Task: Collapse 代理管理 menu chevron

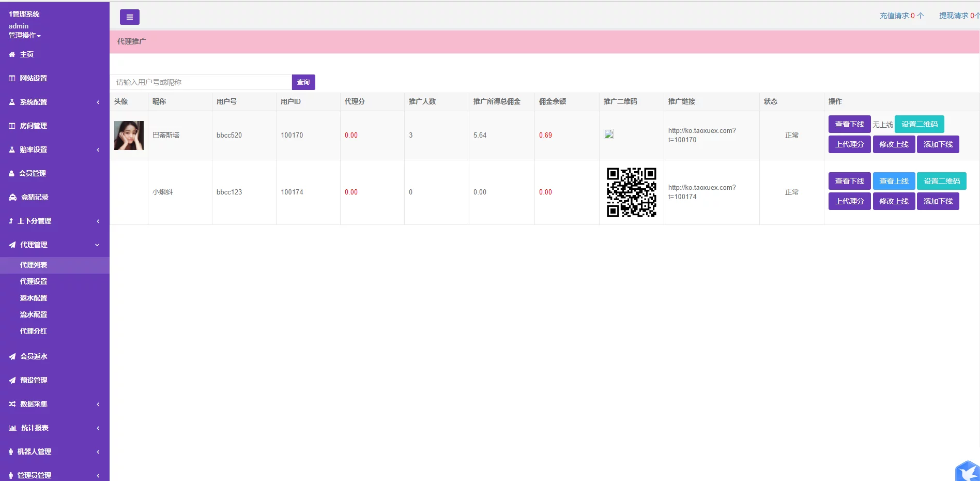Action: coord(97,245)
